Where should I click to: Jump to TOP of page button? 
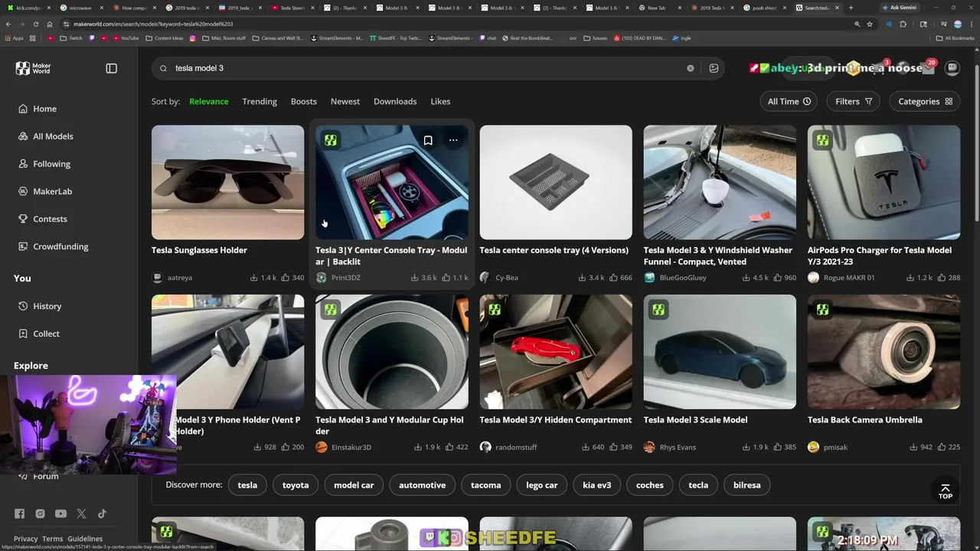[x=946, y=491]
